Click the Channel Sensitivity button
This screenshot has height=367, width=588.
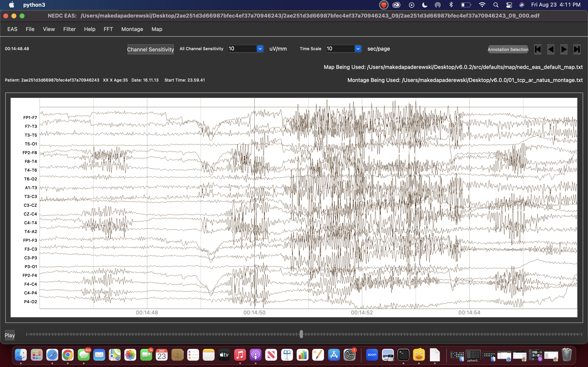pos(150,49)
